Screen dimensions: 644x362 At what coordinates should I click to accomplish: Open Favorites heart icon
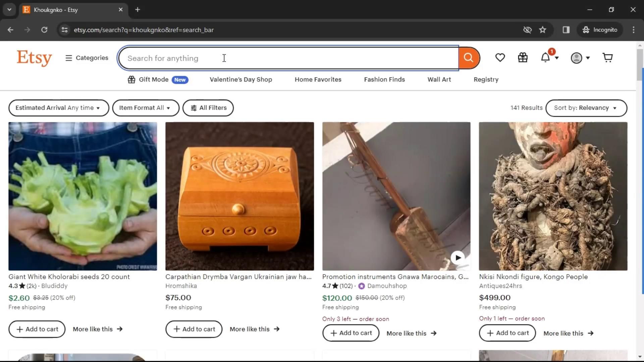click(500, 58)
